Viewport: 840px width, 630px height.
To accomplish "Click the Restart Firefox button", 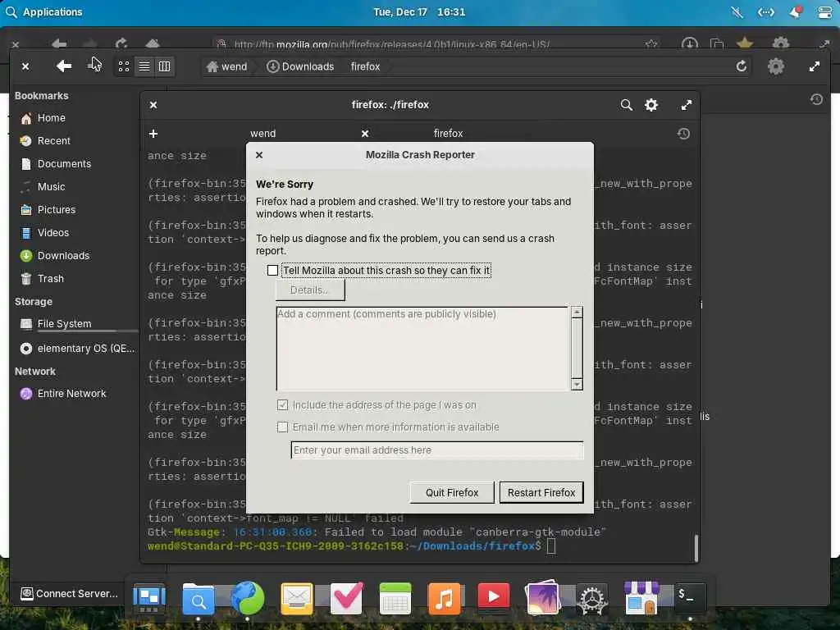I will [x=541, y=492].
